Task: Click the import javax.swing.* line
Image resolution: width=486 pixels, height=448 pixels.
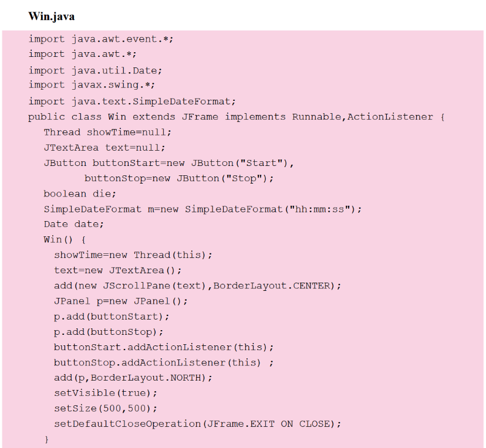Action: (95, 85)
